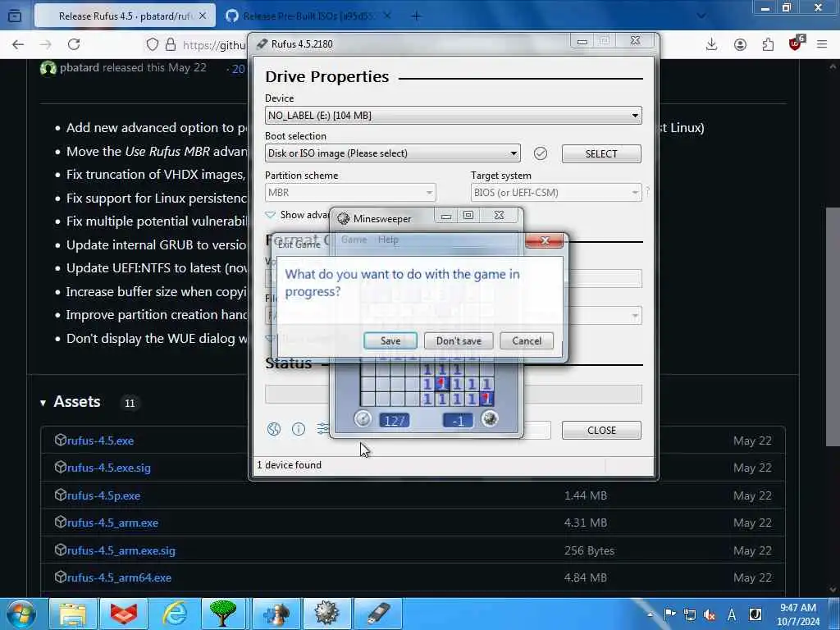Go back in the browser
The image size is (840, 630).
(18, 44)
